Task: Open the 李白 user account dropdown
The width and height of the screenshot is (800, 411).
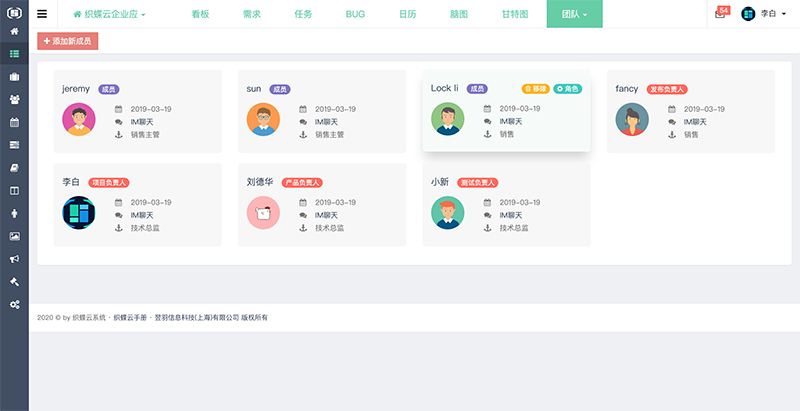Action: [764, 14]
